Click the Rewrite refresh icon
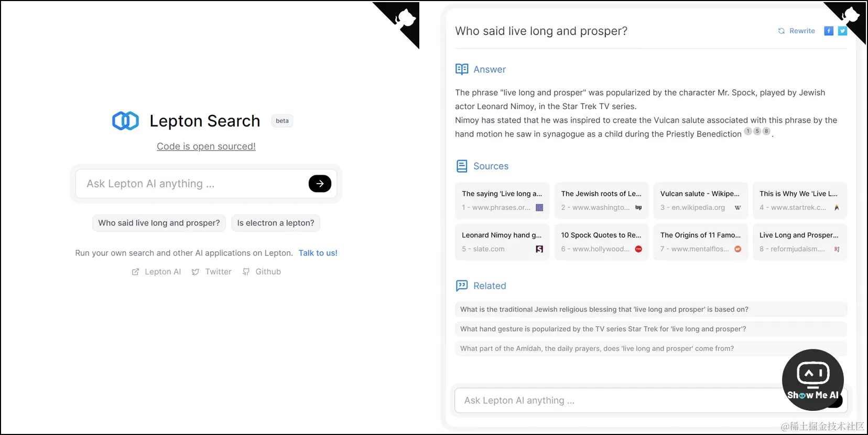Screen dimensions: 868x435 tap(782, 31)
